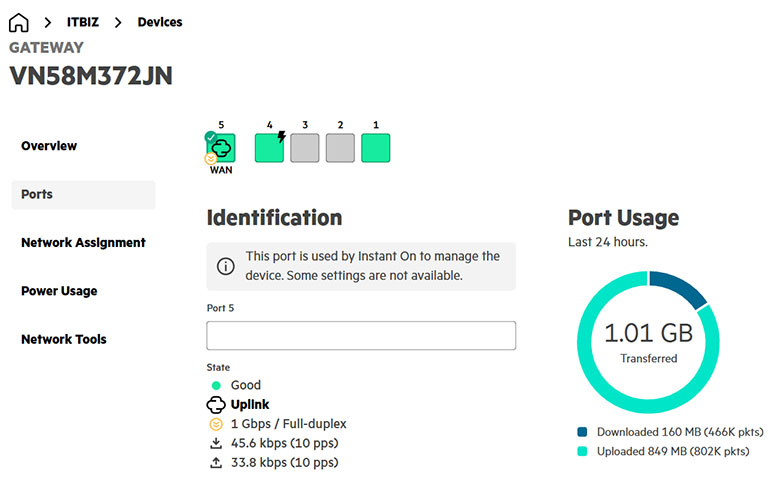Viewport: 780px width, 492px height.
Task: Click the Identification heading
Action: pos(274,218)
